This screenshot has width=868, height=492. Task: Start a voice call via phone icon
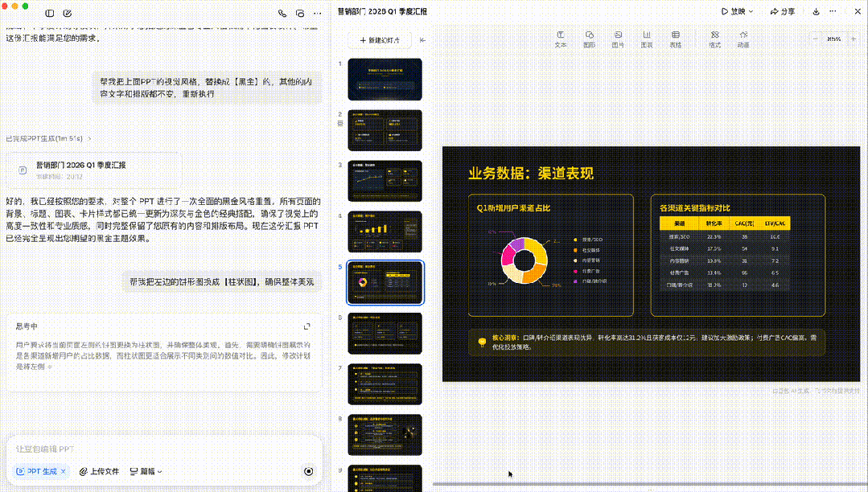click(282, 13)
